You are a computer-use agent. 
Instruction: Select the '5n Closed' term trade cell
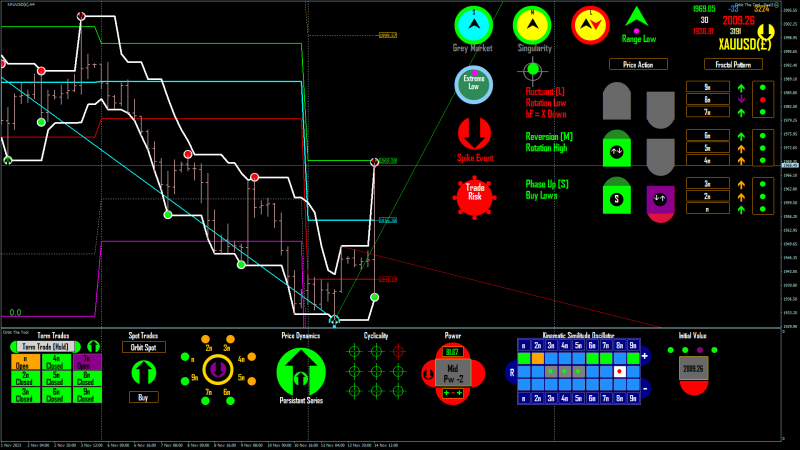(56, 379)
